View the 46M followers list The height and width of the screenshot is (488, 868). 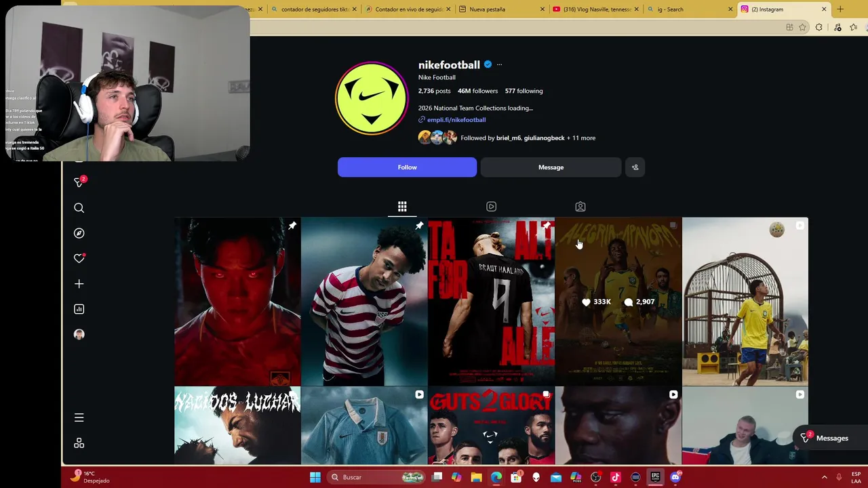pos(477,91)
